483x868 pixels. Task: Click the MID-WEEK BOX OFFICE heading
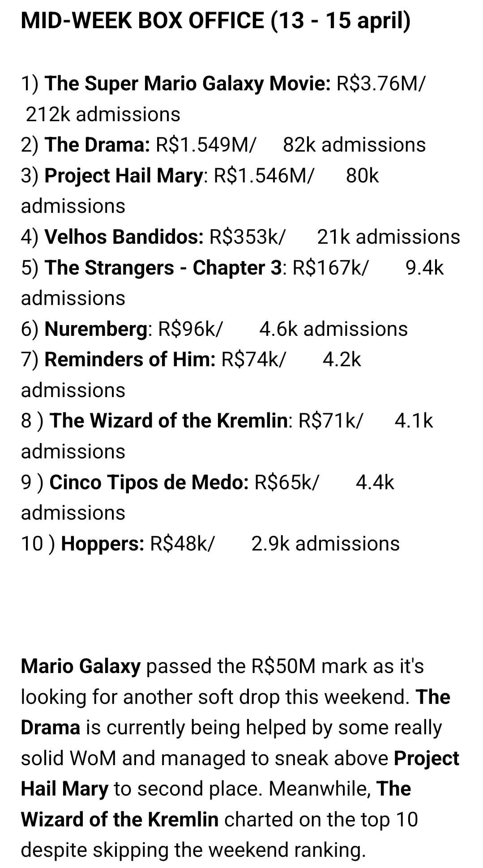215,21
